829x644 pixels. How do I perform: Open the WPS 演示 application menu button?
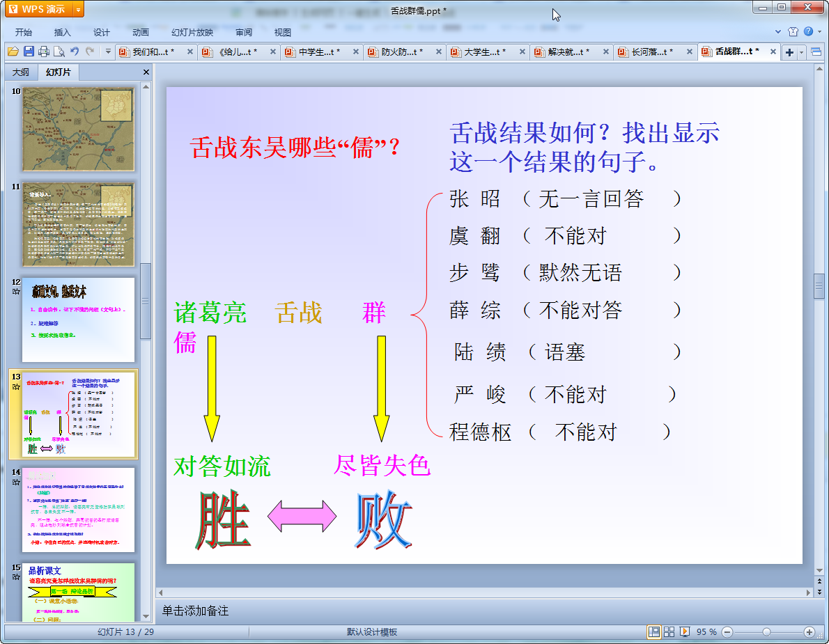pos(38,9)
